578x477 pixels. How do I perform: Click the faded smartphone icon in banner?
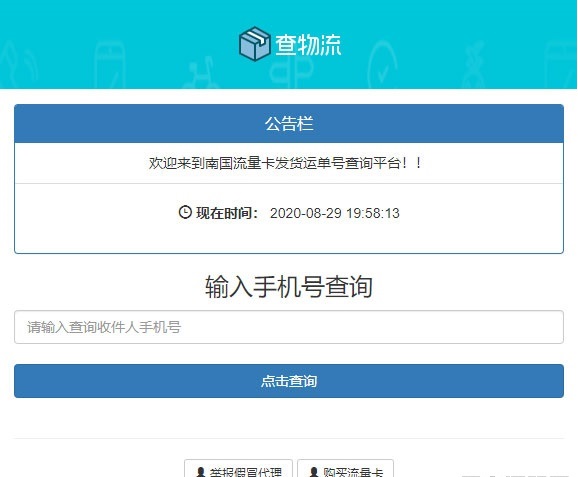pos(109,66)
